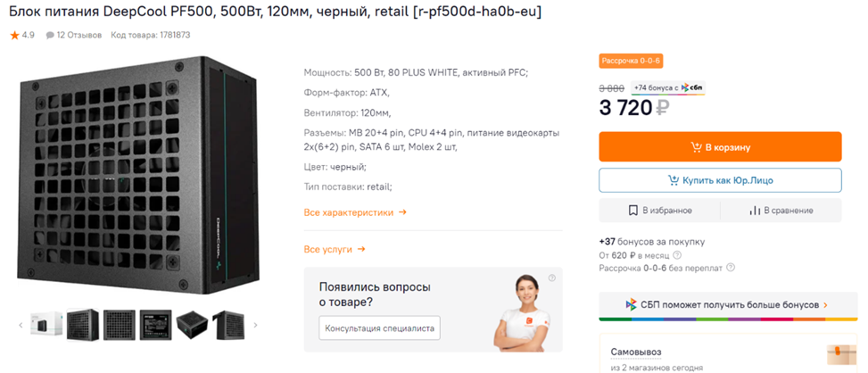Click the reviews speech bubble icon
This screenshot has width=868, height=373.
click(50, 36)
